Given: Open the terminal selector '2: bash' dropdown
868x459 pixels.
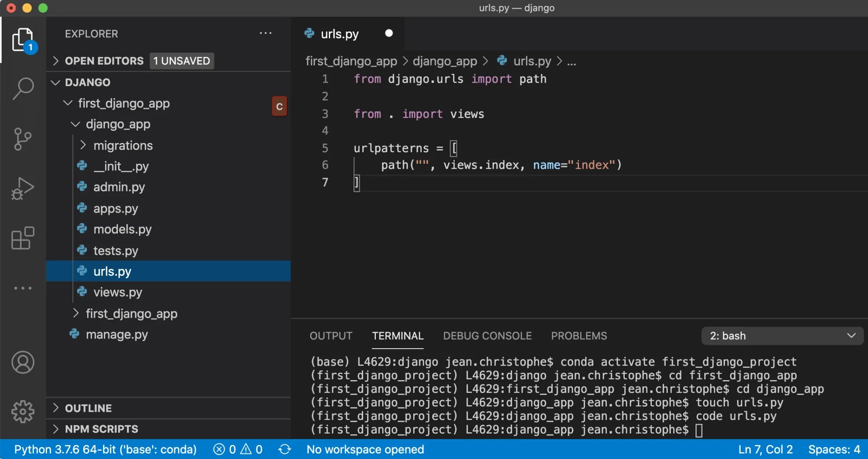Looking at the screenshot, I should tap(782, 336).
